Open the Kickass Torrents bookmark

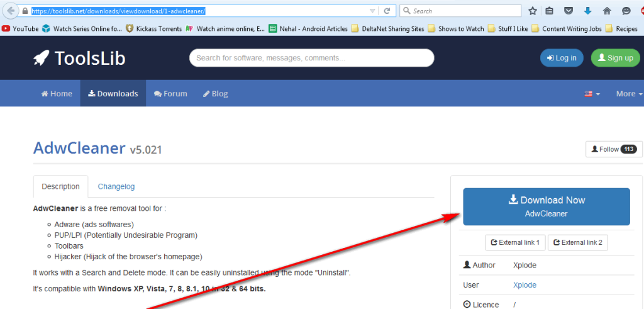point(154,29)
